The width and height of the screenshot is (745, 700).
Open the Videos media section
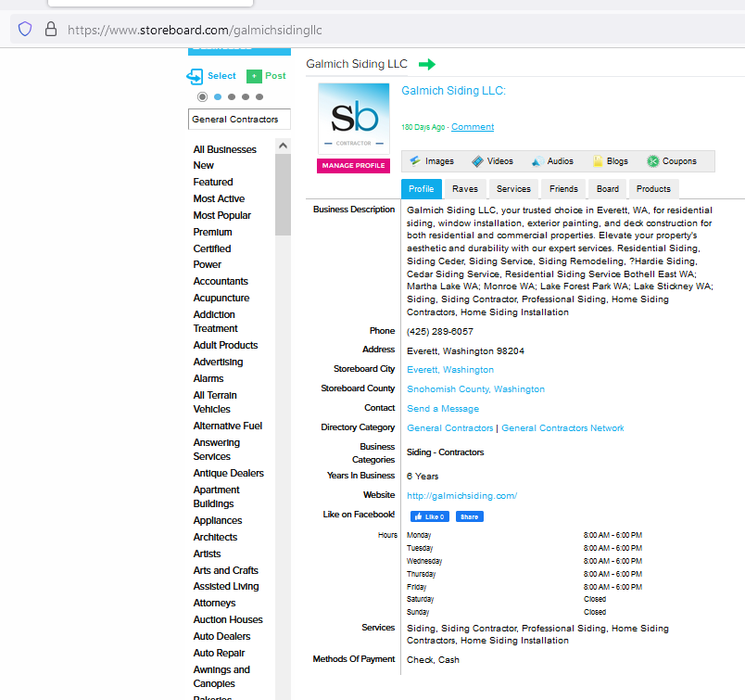(x=492, y=161)
